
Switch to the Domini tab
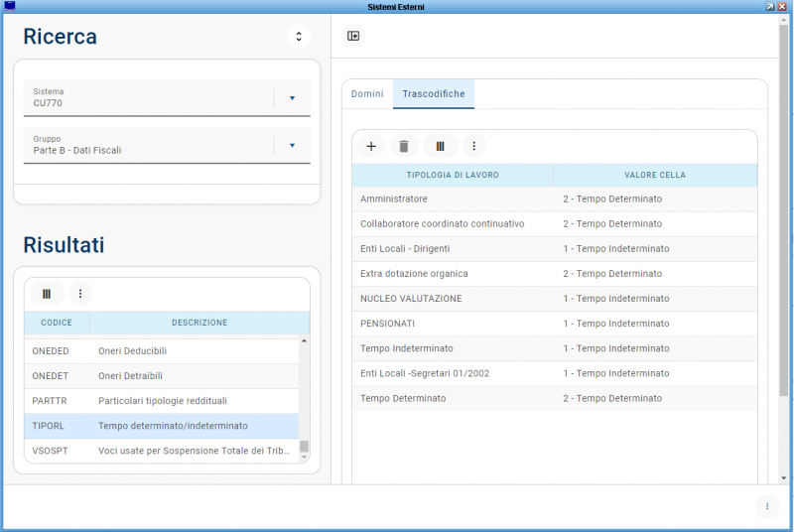point(367,93)
